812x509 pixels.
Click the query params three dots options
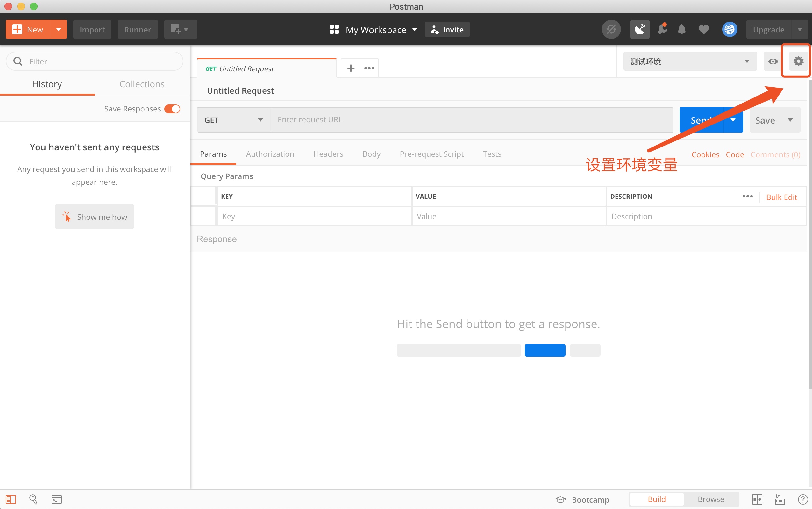[x=747, y=196]
